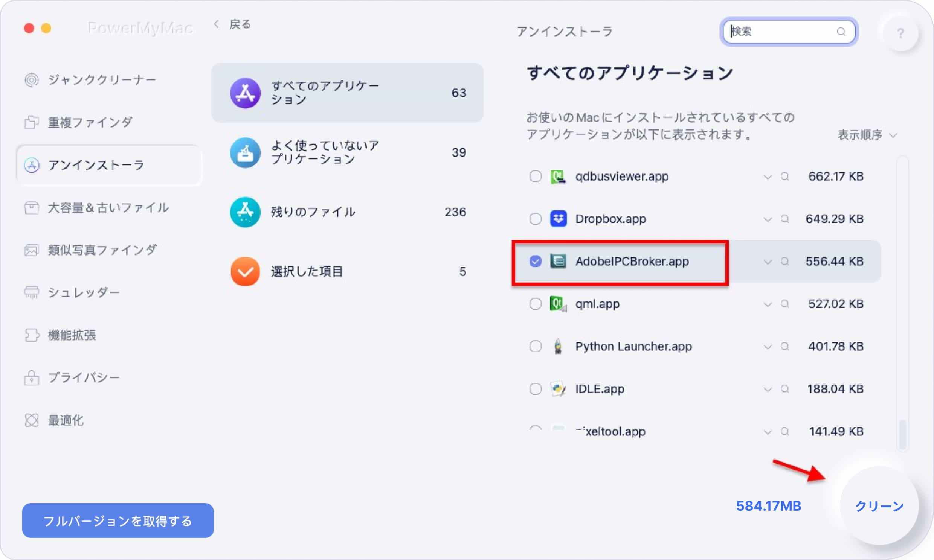Reveal Python Launcher.app with its magnifier icon
The image size is (934, 560).
[785, 346]
